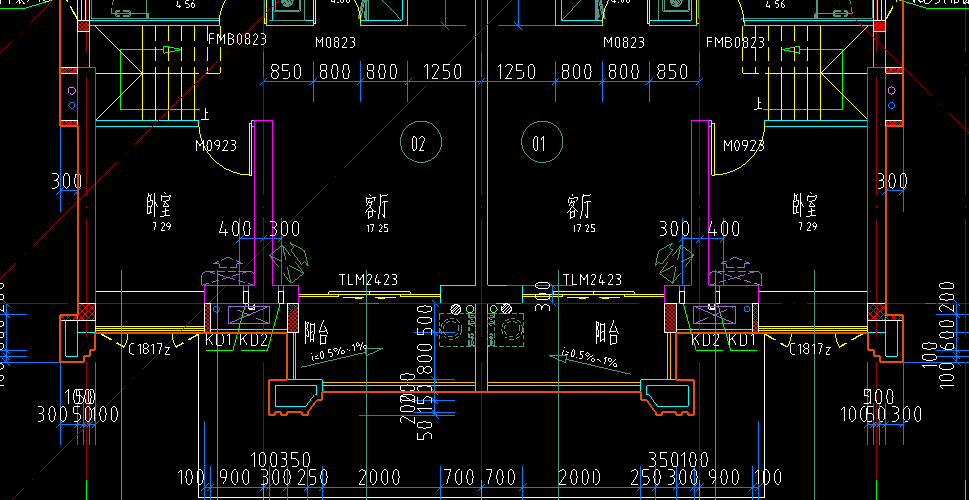Screen dimensions: 969x500
Task: Pick the M0923 door tag in unit 02
Action: coord(216,146)
